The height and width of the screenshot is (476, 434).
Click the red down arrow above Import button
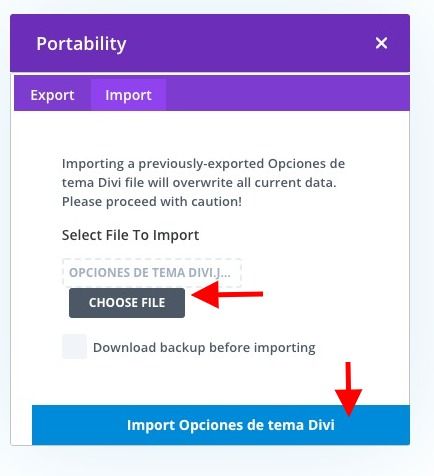pyautogui.click(x=348, y=389)
